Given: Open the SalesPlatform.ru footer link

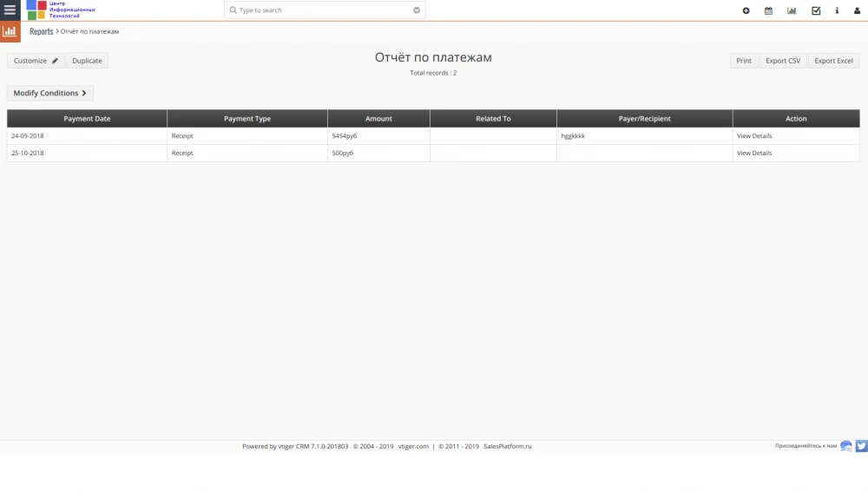Looking at the screenshot, I should coord(507,446).
